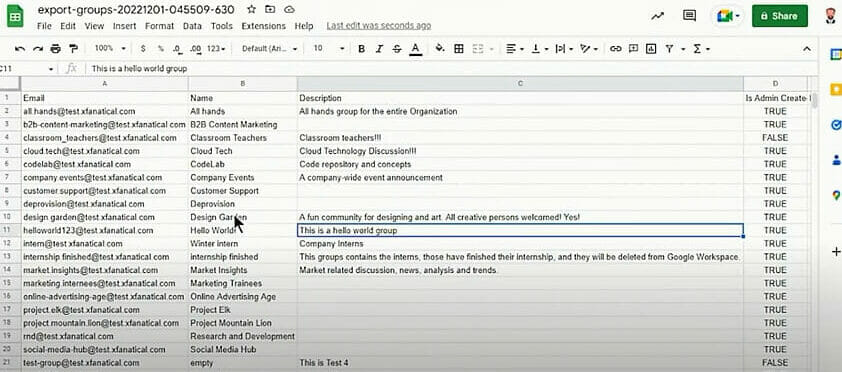Open the font size 10 dropdown
842x372 pixels.
coord(329,48)
